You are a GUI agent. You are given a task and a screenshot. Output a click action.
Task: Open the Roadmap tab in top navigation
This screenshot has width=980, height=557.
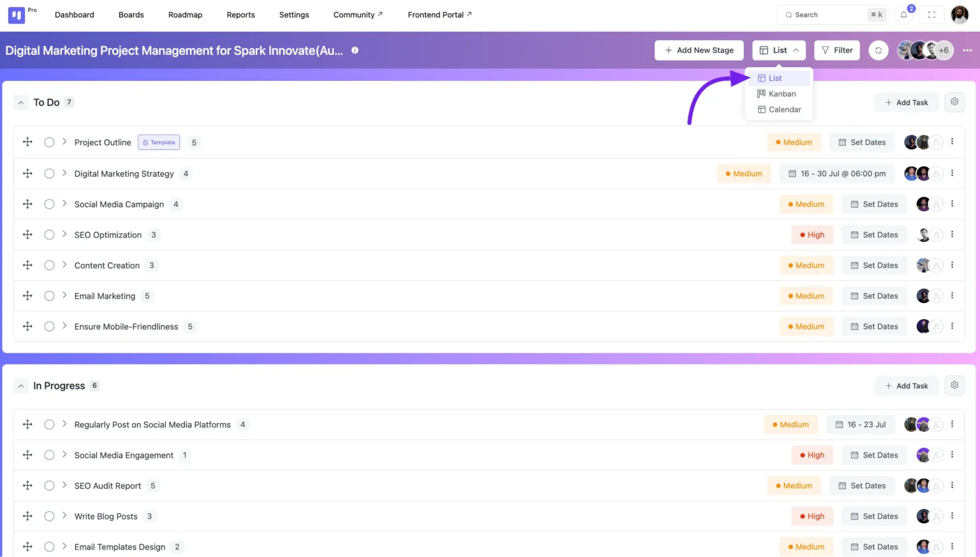(x=185, y=15)
